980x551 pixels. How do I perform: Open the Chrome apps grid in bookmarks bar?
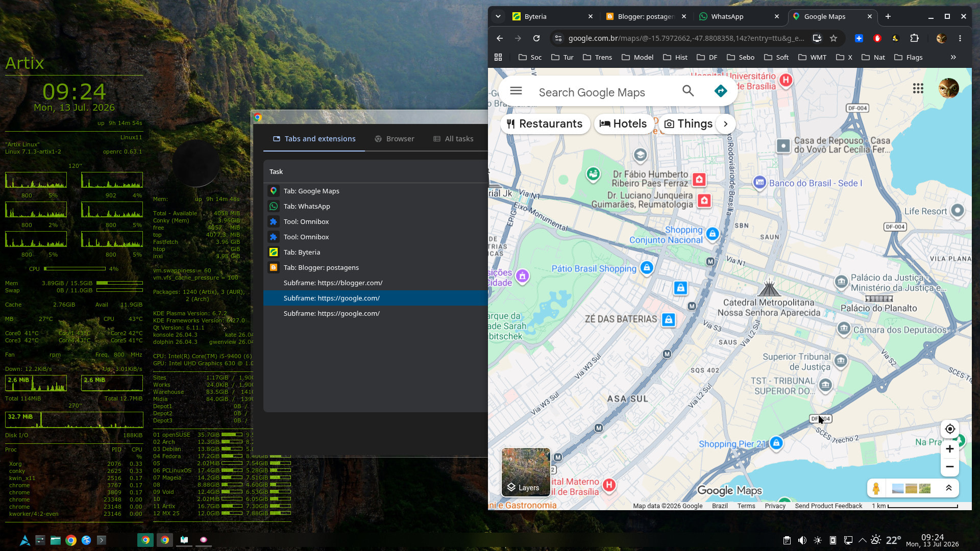tap(498, 57)
